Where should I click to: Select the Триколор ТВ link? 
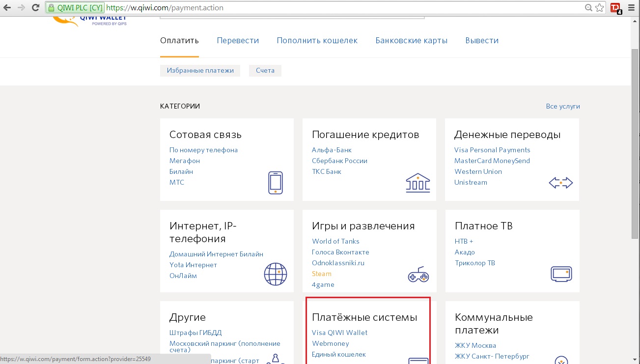(475, 263)
